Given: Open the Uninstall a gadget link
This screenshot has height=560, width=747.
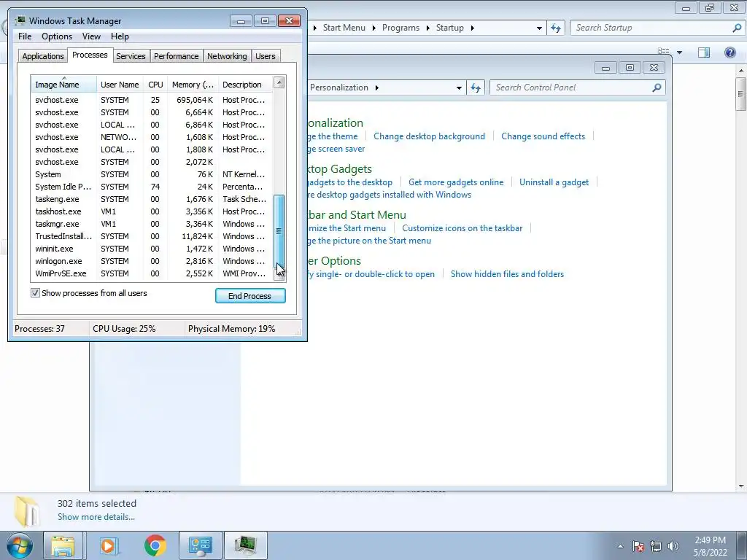Looking at the screenshot, I should 554,182.
